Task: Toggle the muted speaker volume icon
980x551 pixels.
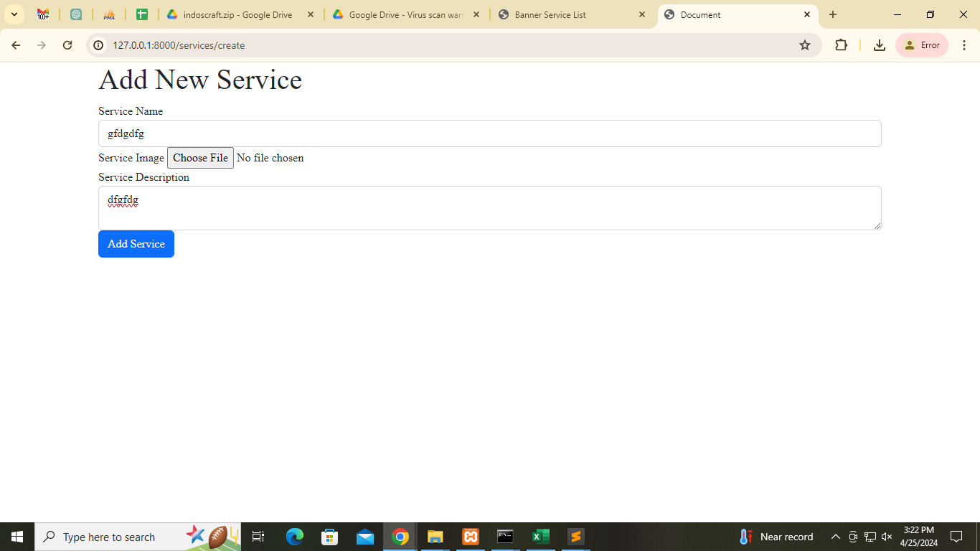Action: 887,537
